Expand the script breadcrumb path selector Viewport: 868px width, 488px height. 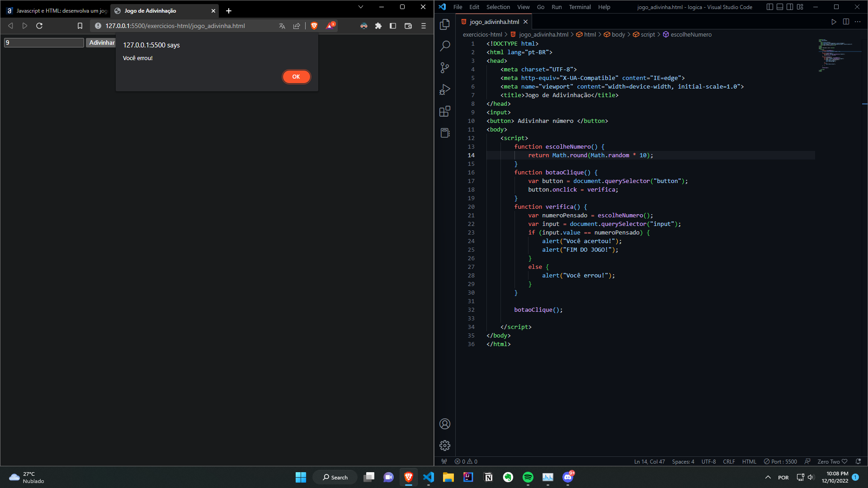[647, 34]
